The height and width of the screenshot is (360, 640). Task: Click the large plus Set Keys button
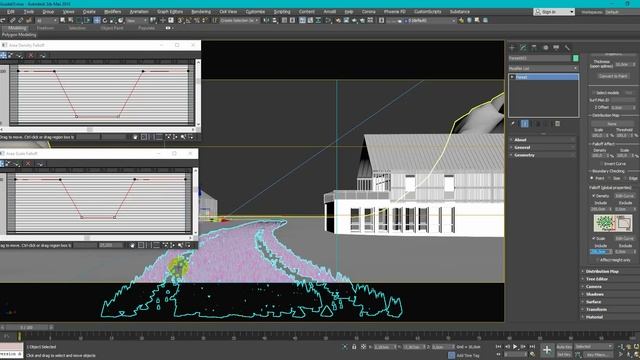(x=547, y=350)
